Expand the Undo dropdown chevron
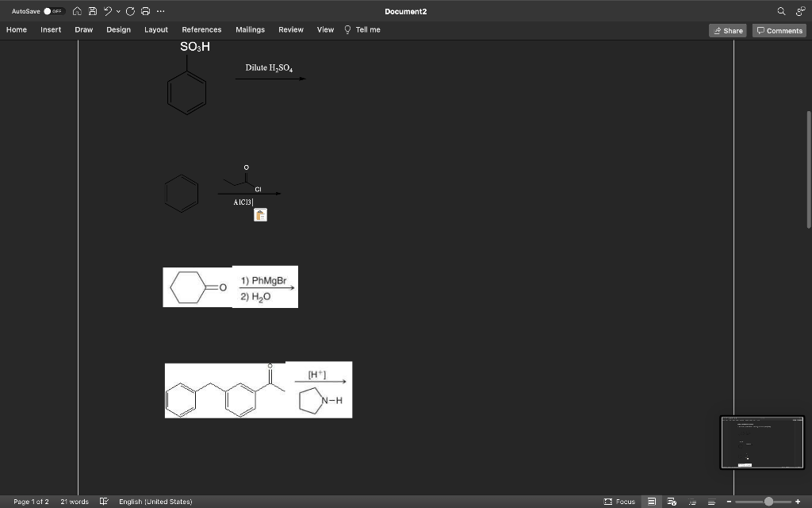Image resolution: width=812 pixels, height=508 pixels. click(117, 12)
